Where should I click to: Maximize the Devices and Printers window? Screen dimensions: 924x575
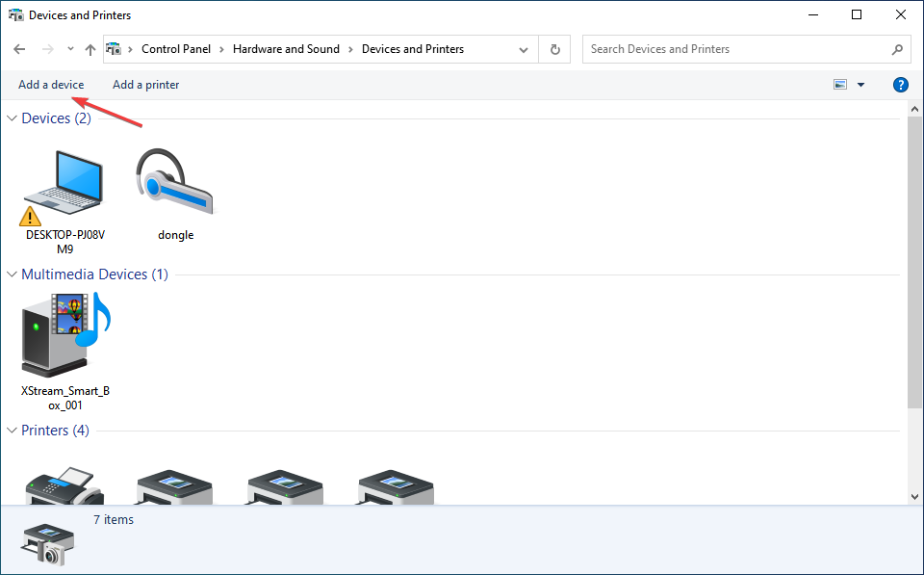click(857, 15)
